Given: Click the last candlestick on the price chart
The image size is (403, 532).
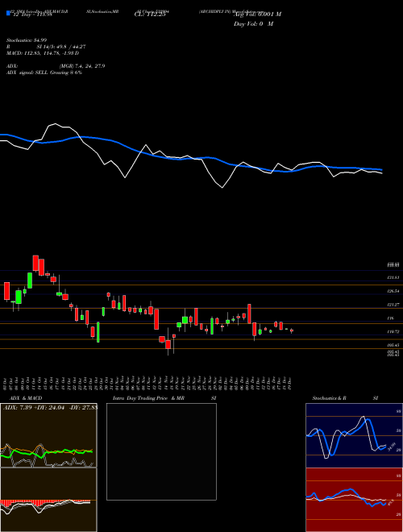Looking at the screenshot, I should tap(292, 330).
